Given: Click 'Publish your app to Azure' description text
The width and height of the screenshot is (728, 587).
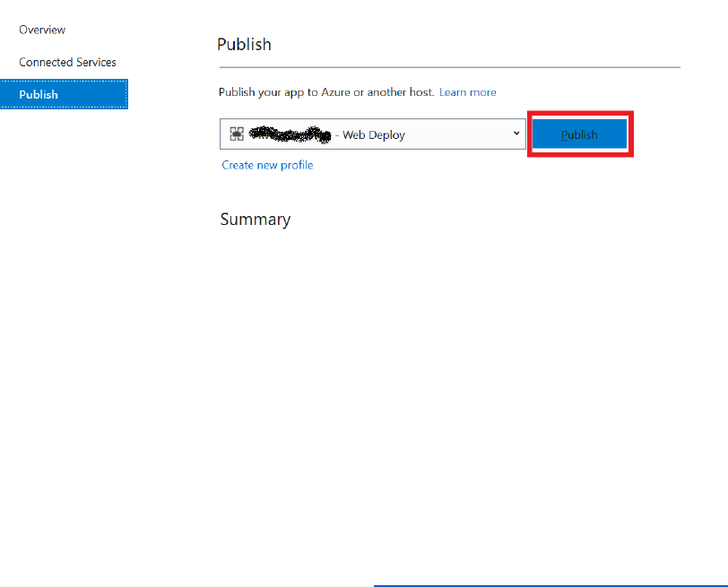Looking at the screenshot, I should (326, 92).
